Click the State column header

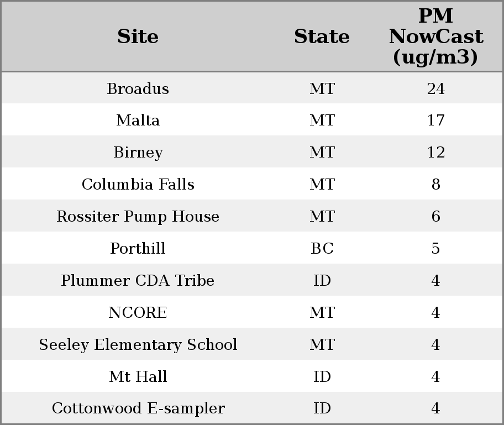(322, 36)
